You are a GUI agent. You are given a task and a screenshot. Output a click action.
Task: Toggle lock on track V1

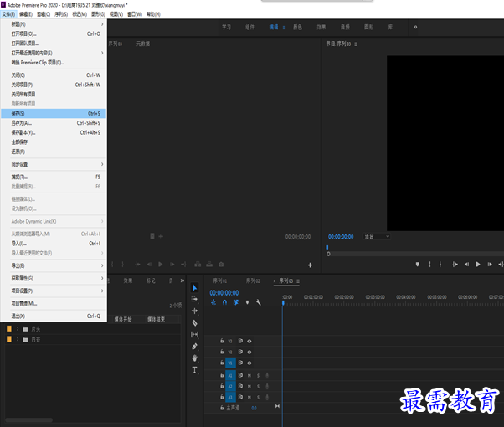point(222,363)
